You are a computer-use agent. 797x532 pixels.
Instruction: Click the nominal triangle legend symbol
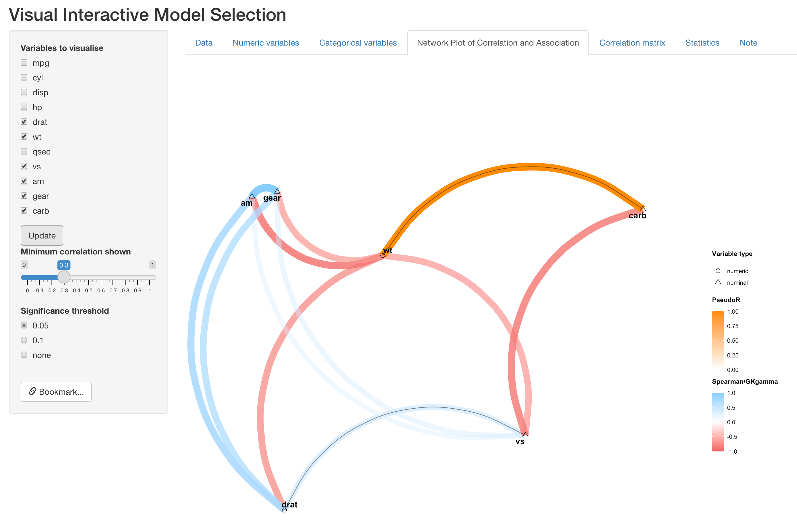[718, 282]
